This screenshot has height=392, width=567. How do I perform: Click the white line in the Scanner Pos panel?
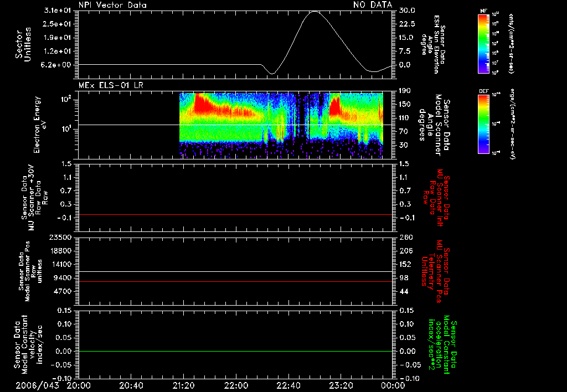[235, 271]
